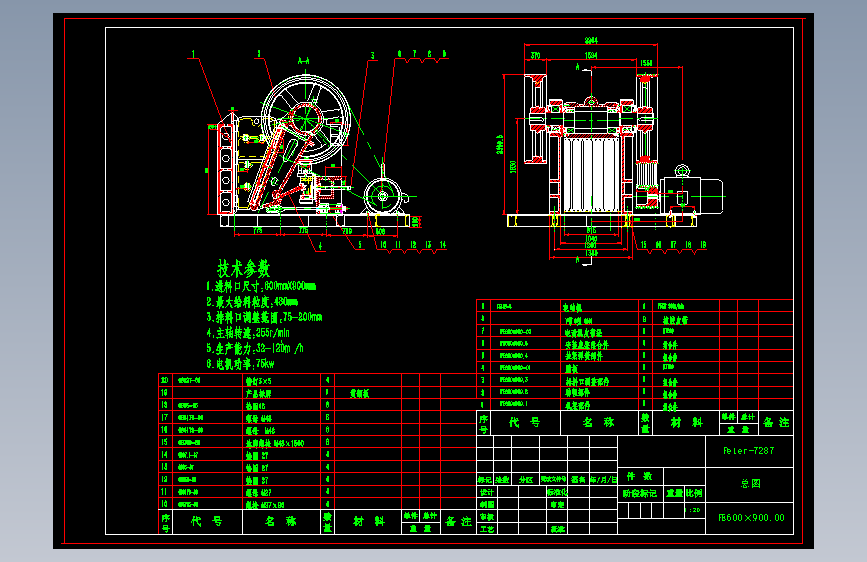Screen dimensions: 867x562
Task: Select the 标准化 label cell
Action: pos(557,492)
